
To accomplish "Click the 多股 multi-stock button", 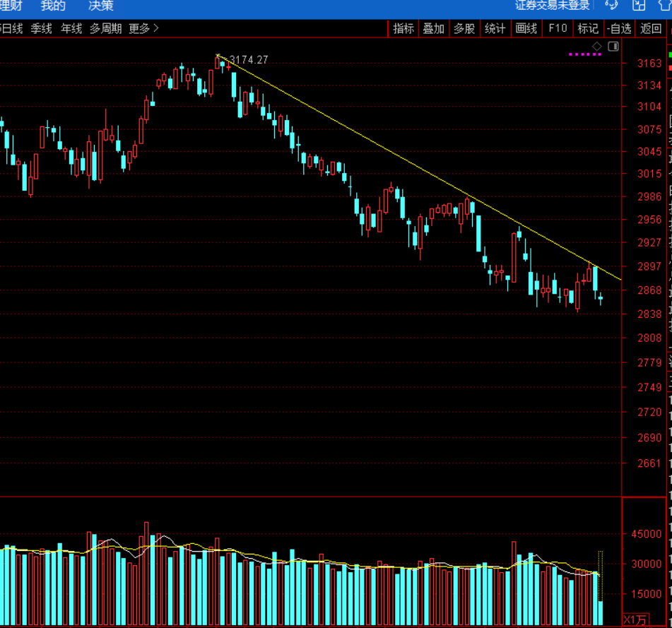I will pyautogui.click(x=464, y=29).
